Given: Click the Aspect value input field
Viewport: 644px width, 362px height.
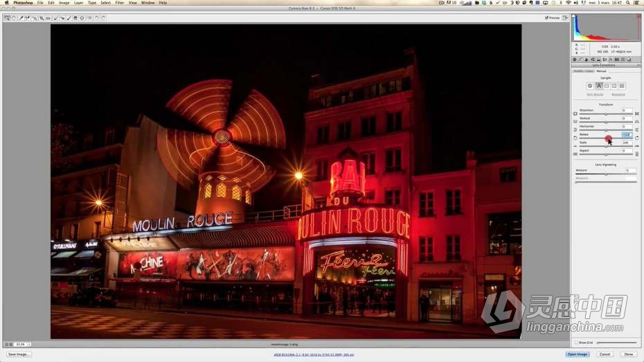Looking at the screenshot, I should tap(627, 151).
